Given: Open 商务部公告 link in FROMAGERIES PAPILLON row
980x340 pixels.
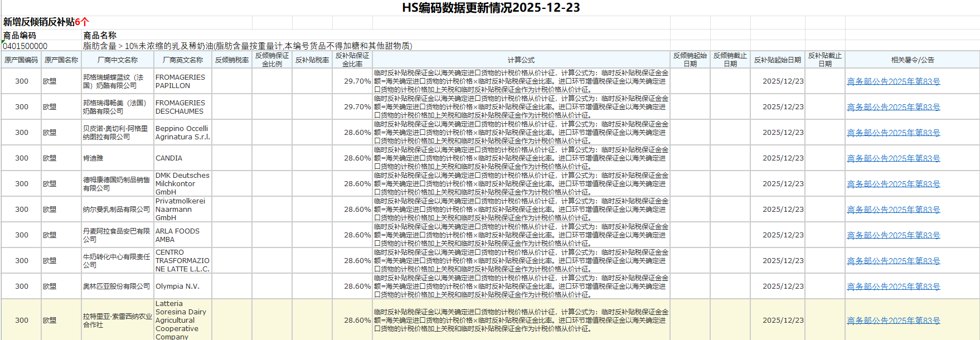Looking at the screenshot, I should 893,81.
